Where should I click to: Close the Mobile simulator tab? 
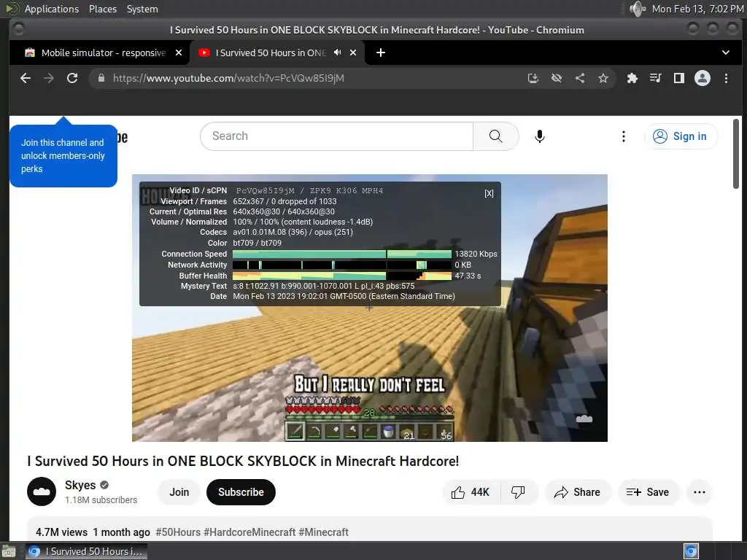179,52
